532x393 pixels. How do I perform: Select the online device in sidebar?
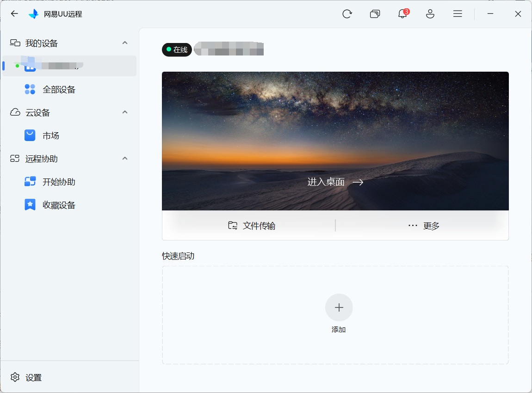(x=69, y=66)
